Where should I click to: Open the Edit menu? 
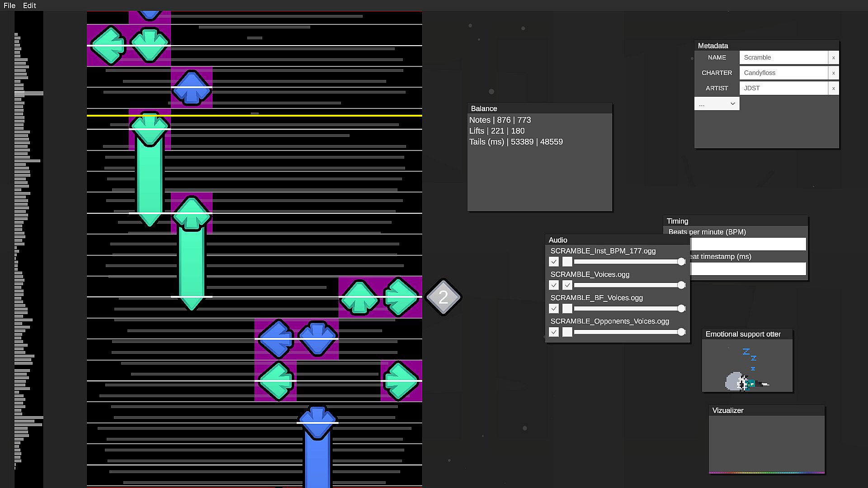click(29, 5)
